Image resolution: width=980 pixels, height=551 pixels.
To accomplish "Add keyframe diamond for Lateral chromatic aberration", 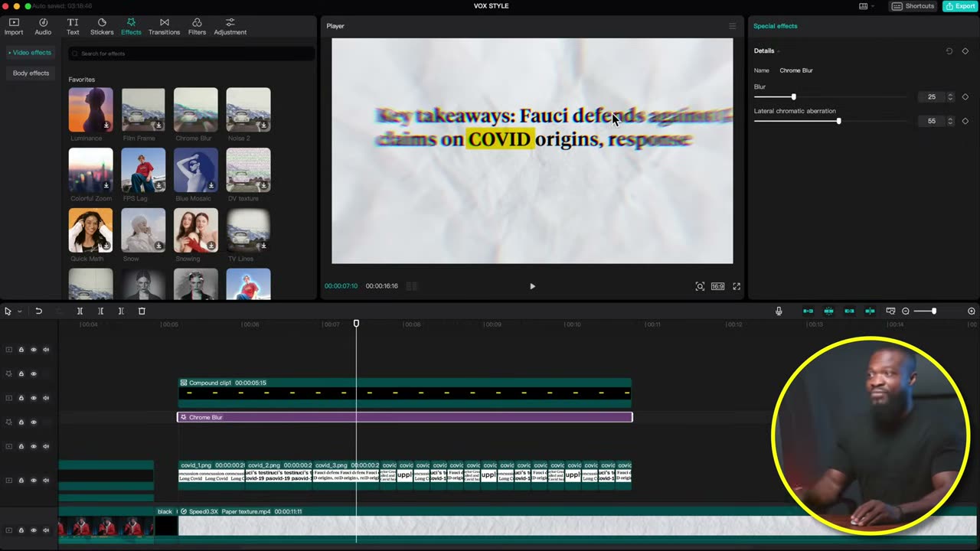I will pyautogui.click(x=965, y=121).
